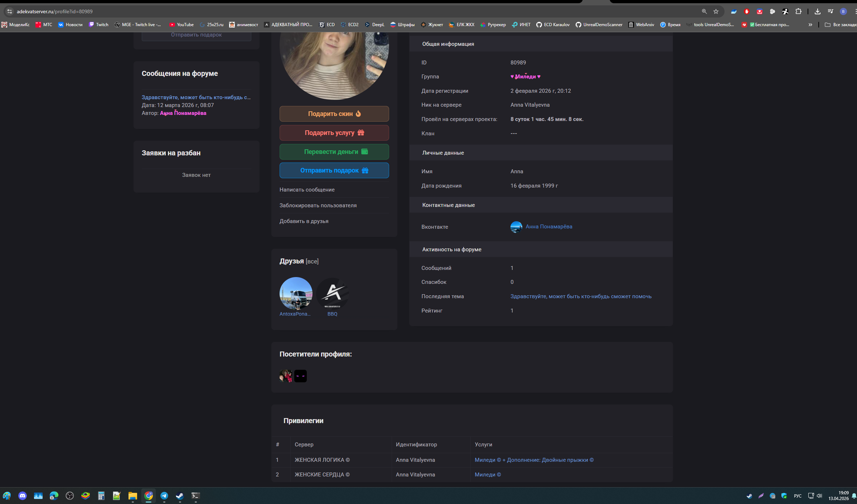857x504 pixels.
Task: Click the zoom magnifier icon in address bar
Action: pos(704,11)
